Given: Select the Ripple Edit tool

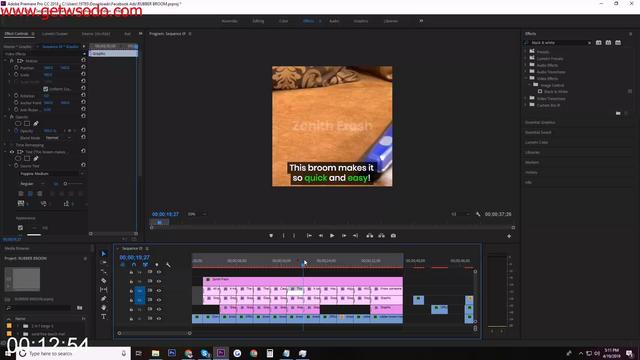Looking at the screenshot, I should [104, 271].
